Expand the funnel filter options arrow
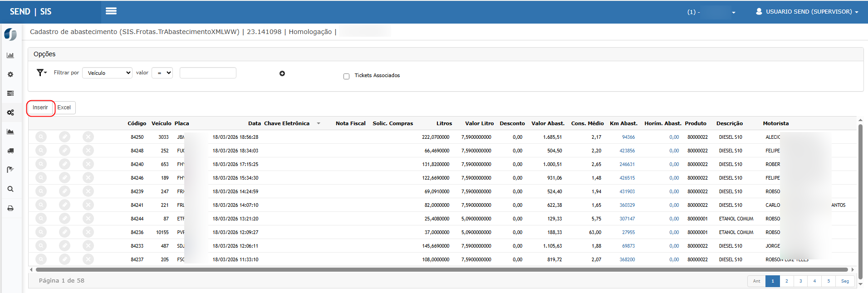868x293 pixels. click(x=42, y=73)
